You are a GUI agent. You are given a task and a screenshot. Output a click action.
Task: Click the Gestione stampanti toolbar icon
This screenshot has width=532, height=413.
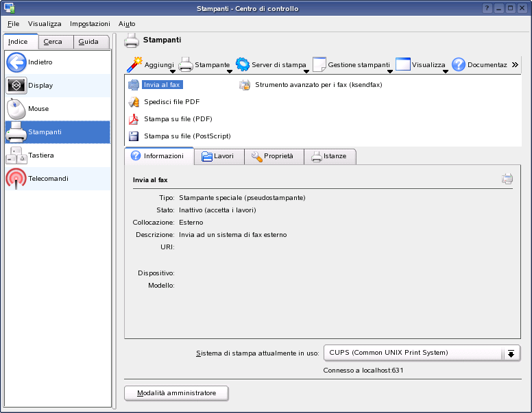[x=319, y=65]
